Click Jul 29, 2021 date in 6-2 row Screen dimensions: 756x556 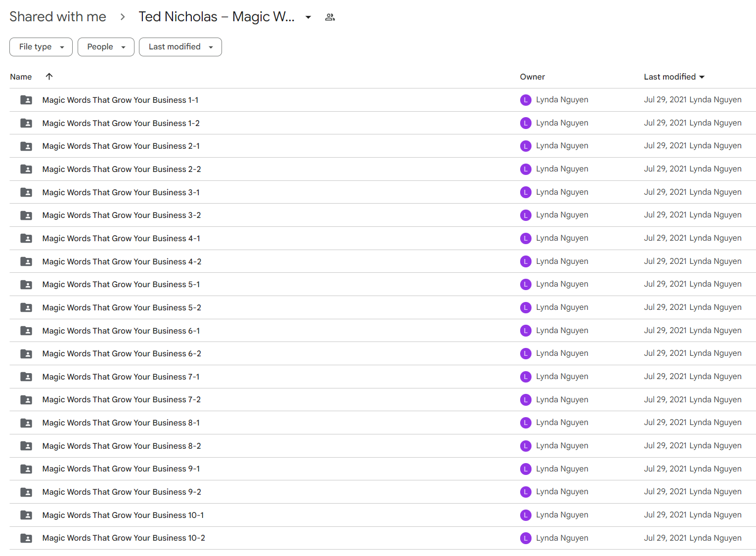tap(665, 353)
